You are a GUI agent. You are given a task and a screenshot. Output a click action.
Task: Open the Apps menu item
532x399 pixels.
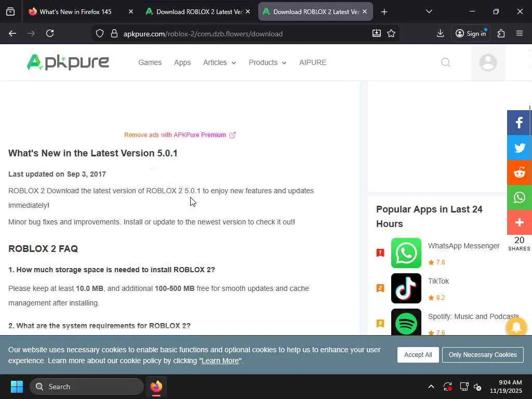point(182,62)
